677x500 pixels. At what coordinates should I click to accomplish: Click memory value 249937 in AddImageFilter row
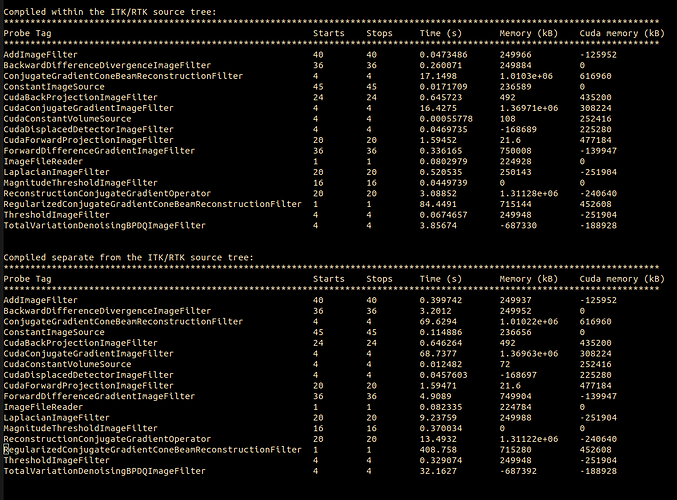click(516, 300)
